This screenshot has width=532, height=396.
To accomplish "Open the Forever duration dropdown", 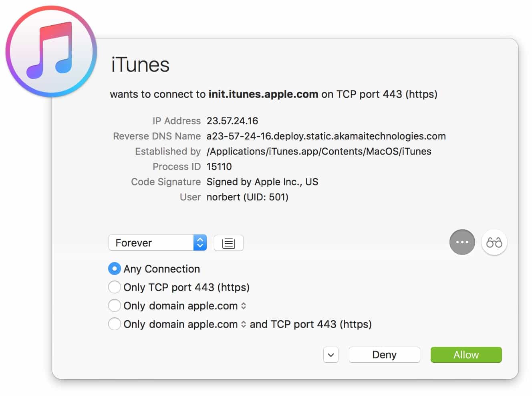I will point(157,243).
